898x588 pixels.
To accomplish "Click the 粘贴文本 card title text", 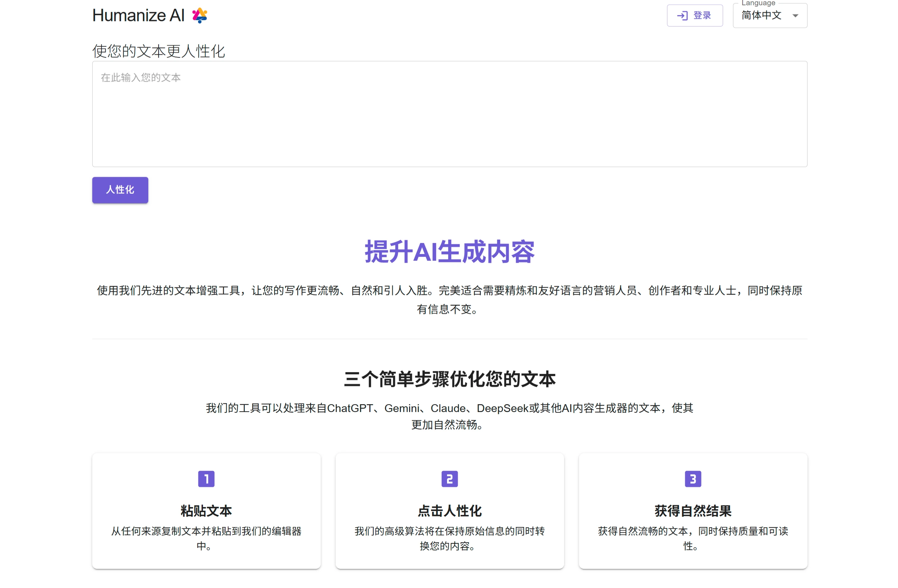I will [x=206, y=511].
